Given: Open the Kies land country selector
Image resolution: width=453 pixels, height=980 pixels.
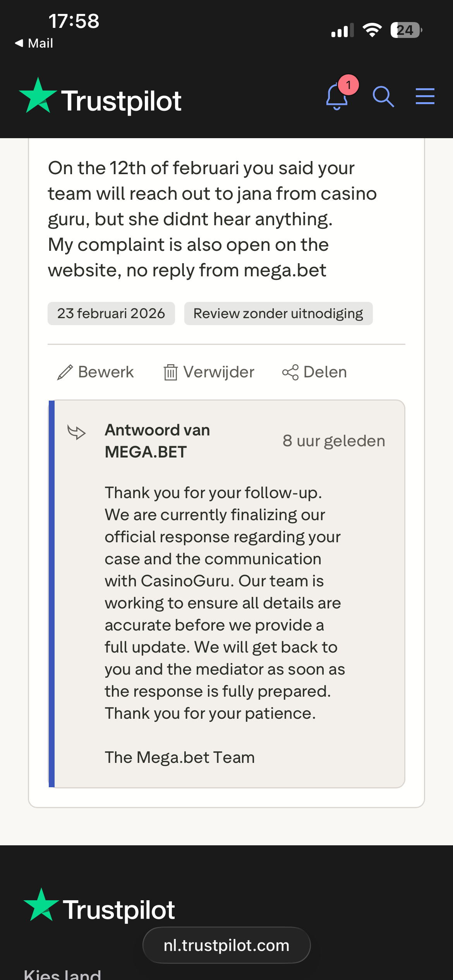Looking at the screenshot, I should 63,974.
